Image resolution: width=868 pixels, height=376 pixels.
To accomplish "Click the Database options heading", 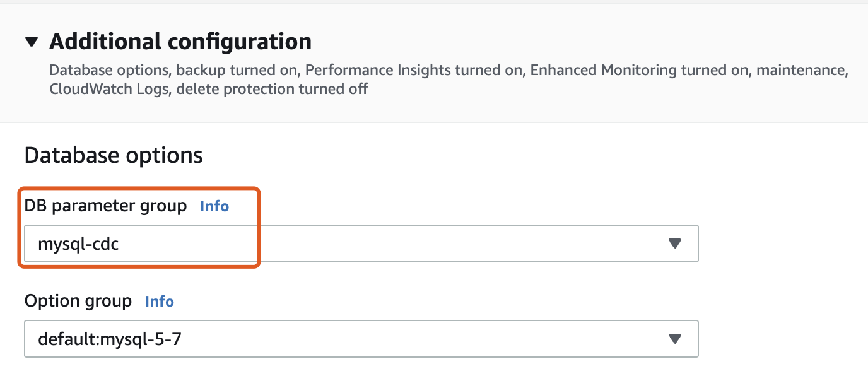I will pyautogui.click(x=114, y=155).
